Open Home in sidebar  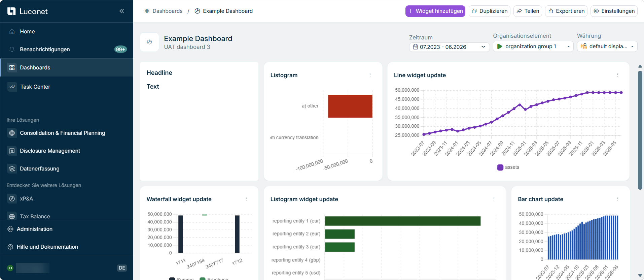click(67, 31)
